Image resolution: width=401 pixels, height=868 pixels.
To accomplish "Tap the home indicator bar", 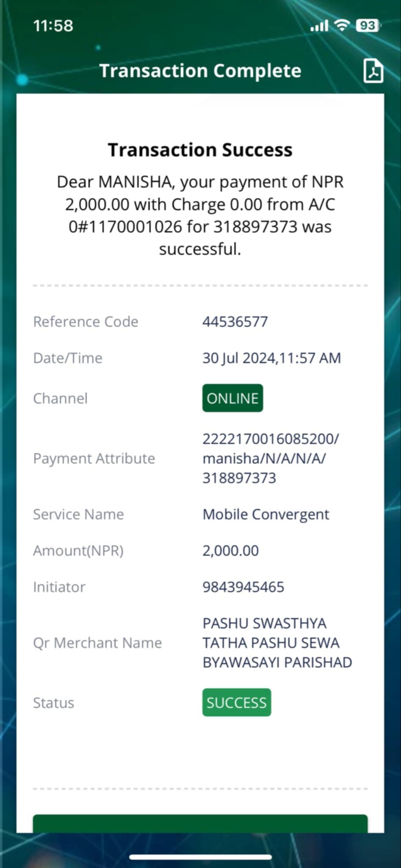I will (x=200, y=857).
